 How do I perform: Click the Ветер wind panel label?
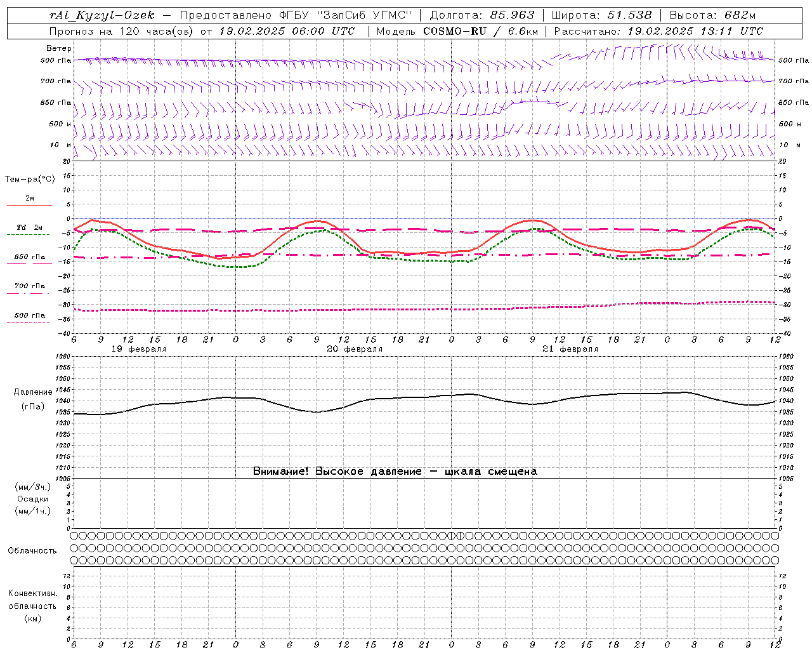coord(59,48)
